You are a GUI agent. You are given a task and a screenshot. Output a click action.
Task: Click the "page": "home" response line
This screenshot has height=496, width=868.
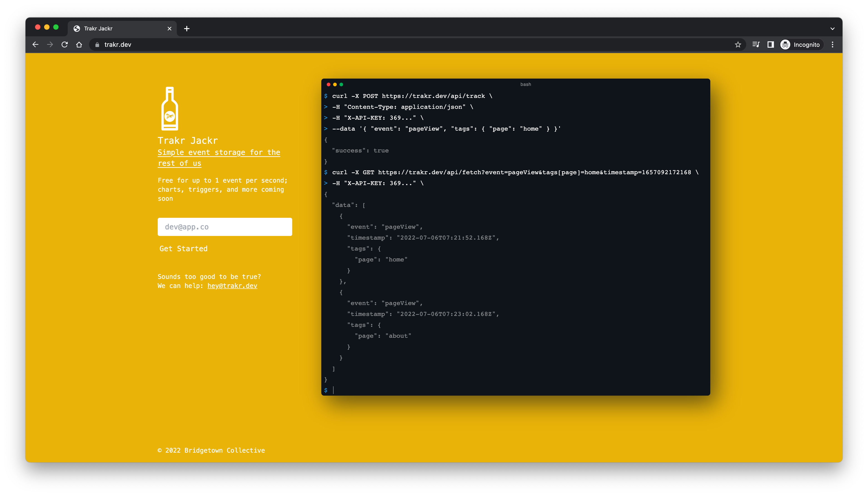click(381, 260)
